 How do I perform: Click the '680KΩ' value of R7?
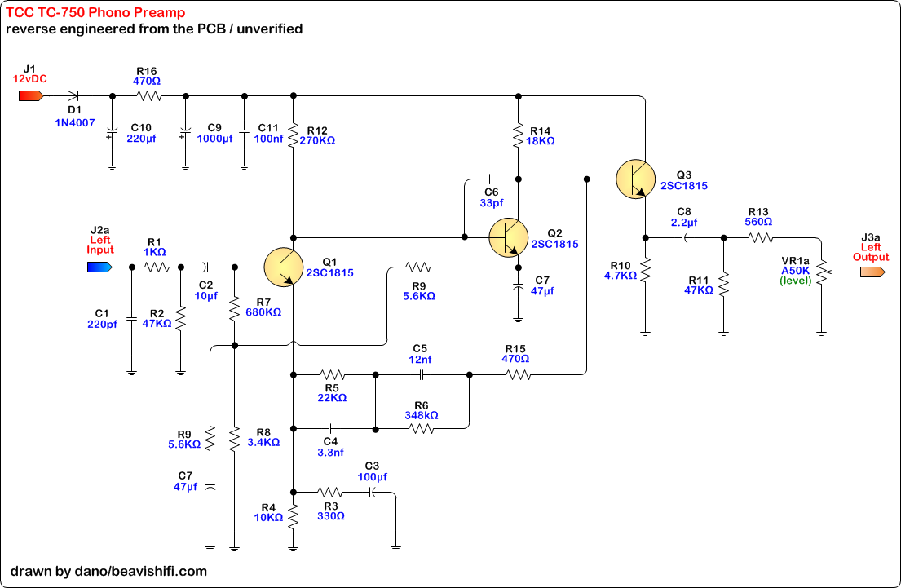263,312
